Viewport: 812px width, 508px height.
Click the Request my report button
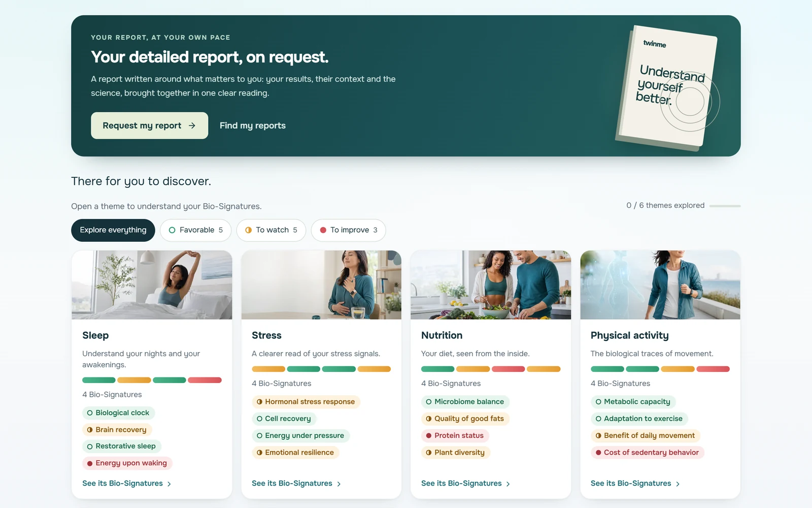pyautogui.click(x=149, y=125)
